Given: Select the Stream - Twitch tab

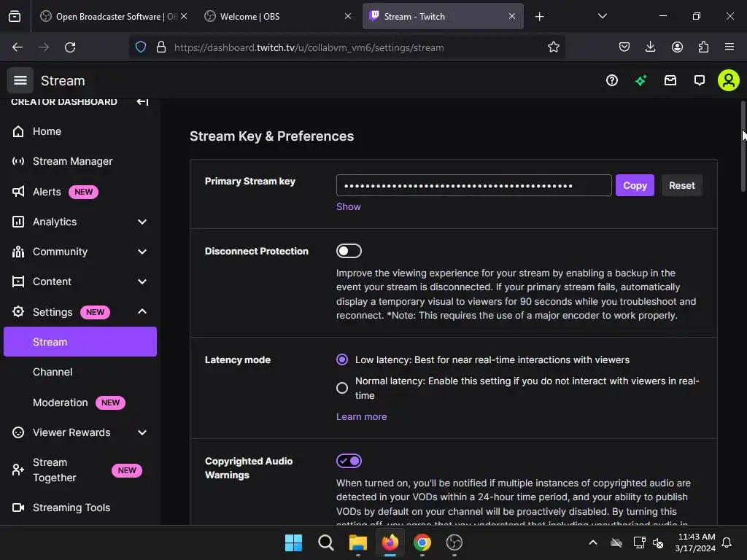Looking at the screenshot, I should [x=443, y=16].
